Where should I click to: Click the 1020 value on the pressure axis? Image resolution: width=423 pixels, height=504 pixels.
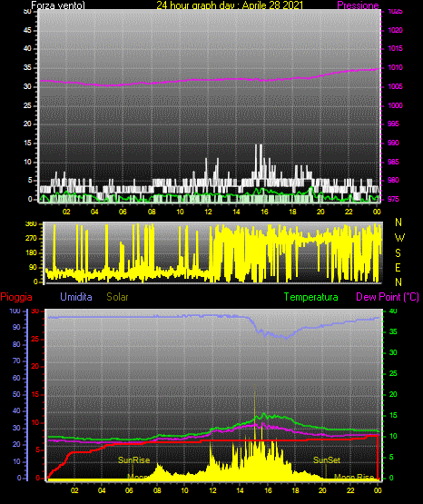pyautogui.click(x=396, y=30)
